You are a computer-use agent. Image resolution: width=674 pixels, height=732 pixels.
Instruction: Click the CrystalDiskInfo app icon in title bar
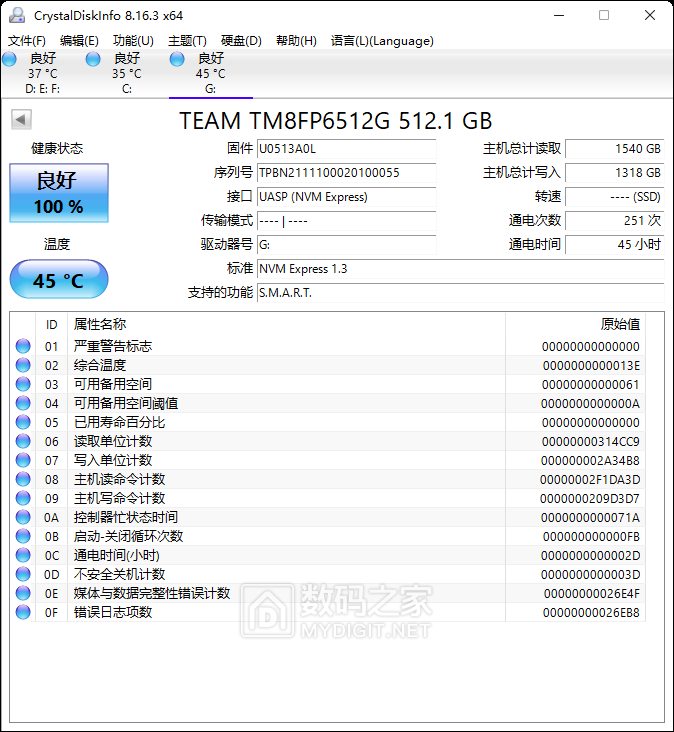coord(17,16)
